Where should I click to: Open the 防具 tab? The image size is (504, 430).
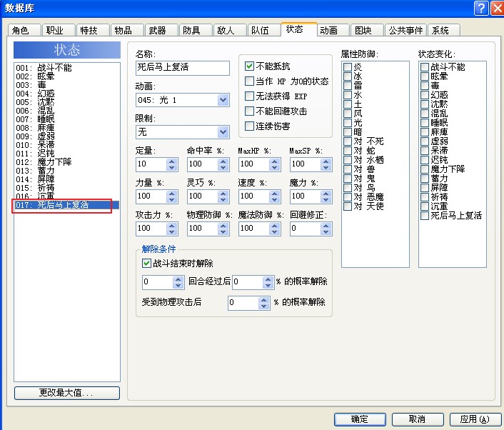click(x=196, y=30)
